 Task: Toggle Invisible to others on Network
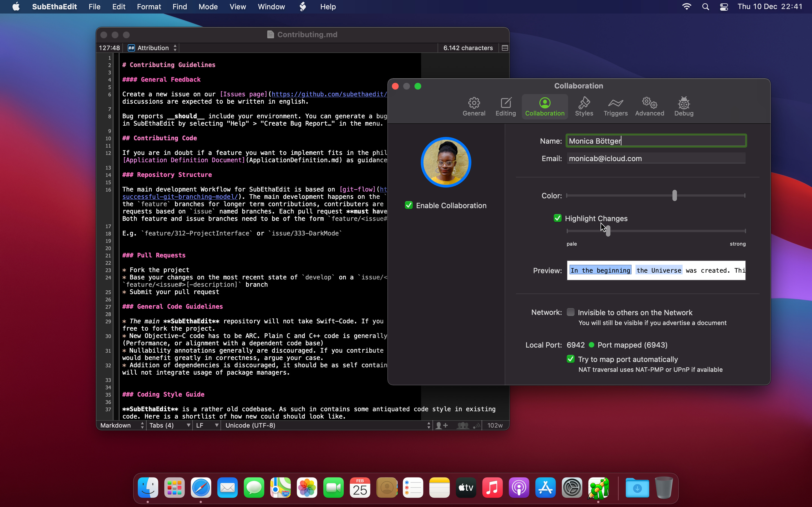pyautogui.click(x=570, y=312)
